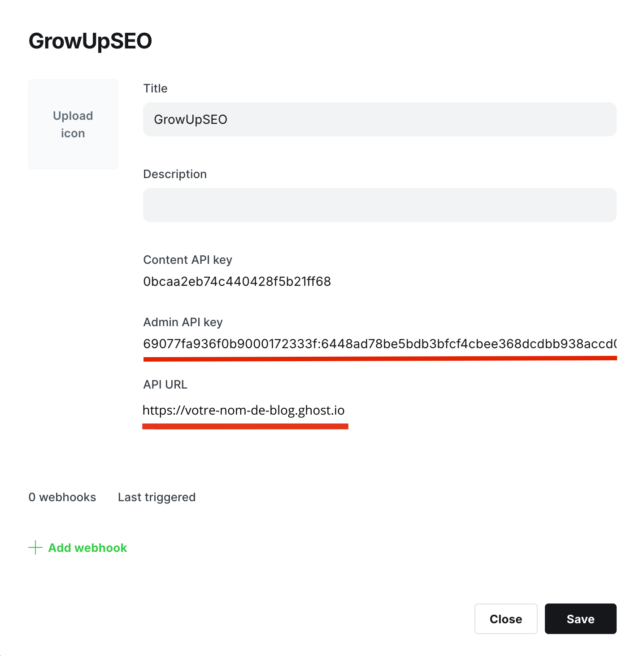This screenshot has width=644, height=656.
Task: Click the Content API key label
Action: pyautogui.click(x=187, y=260)
